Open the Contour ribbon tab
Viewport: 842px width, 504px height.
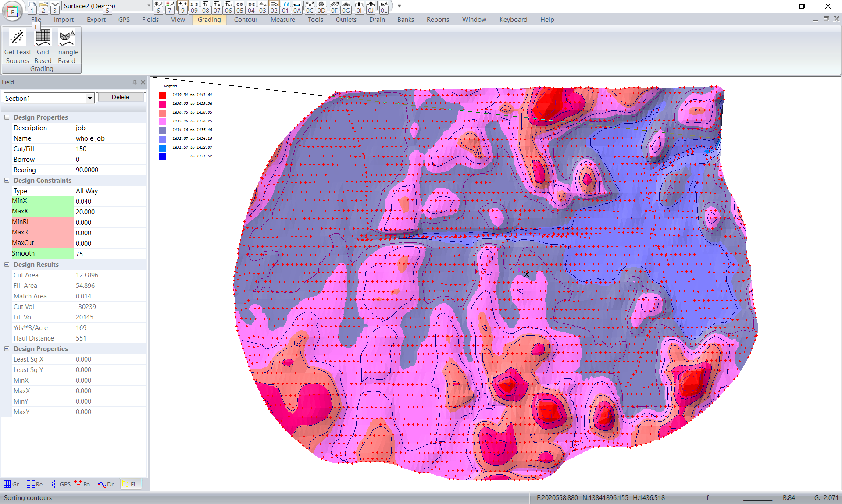[245, 20]
